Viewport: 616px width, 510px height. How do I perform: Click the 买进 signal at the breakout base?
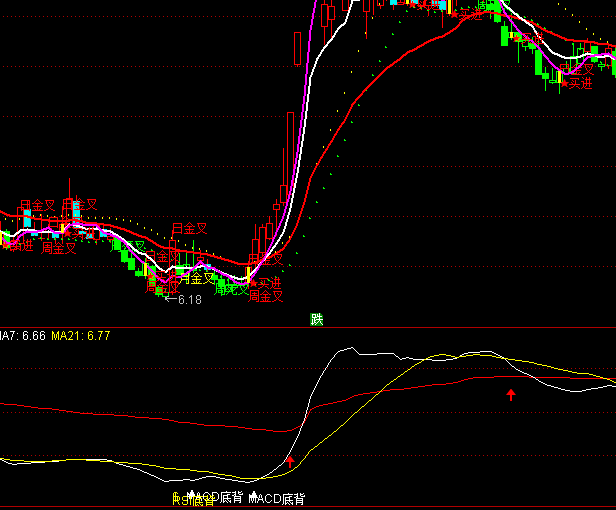tap(264, 283)
